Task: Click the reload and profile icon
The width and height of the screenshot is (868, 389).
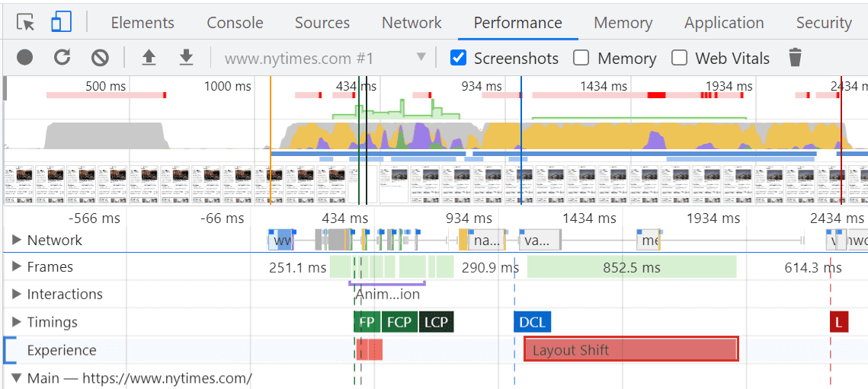Action: click(x=62, y=58)
